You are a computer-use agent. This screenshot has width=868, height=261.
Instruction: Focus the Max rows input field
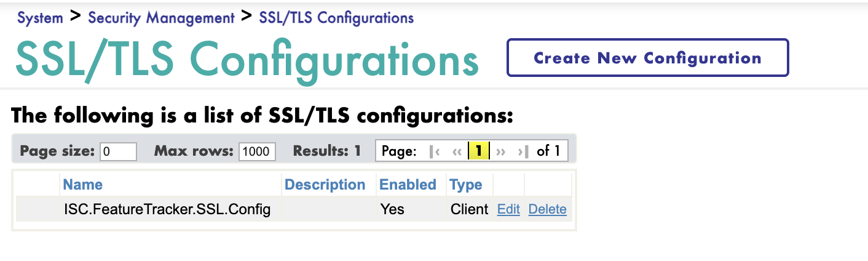click(x=257, y=151)
